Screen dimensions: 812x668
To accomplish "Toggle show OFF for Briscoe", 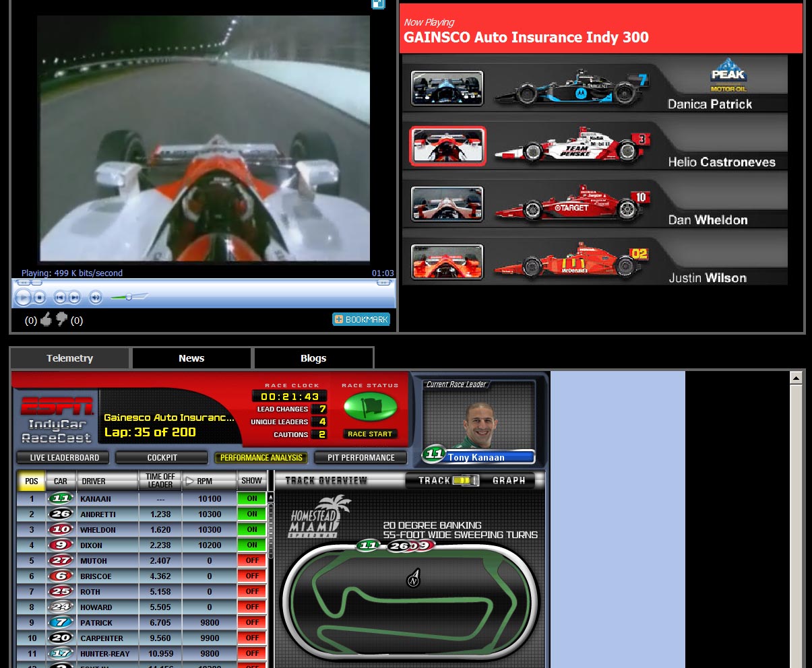I will [252, 576].
